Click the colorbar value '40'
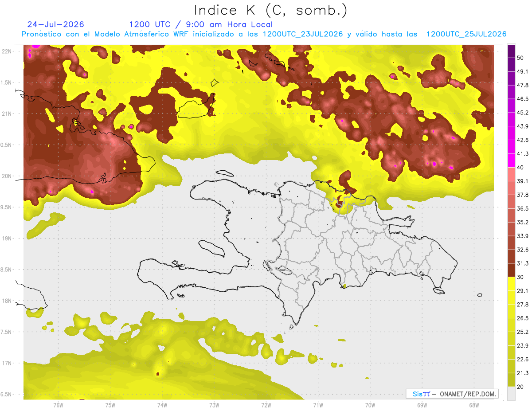Viewport: 532px width, 411px height. pos(520,168)
